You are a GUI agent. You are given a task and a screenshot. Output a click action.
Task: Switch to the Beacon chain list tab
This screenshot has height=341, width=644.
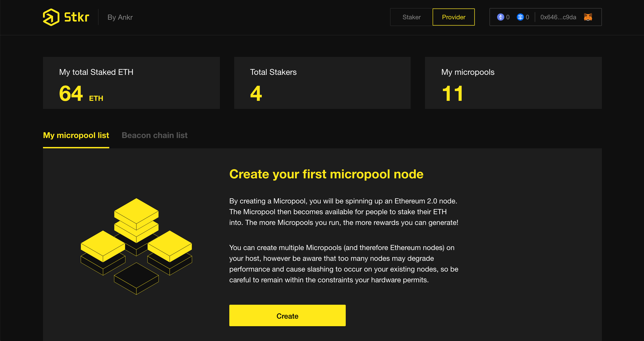155,135
